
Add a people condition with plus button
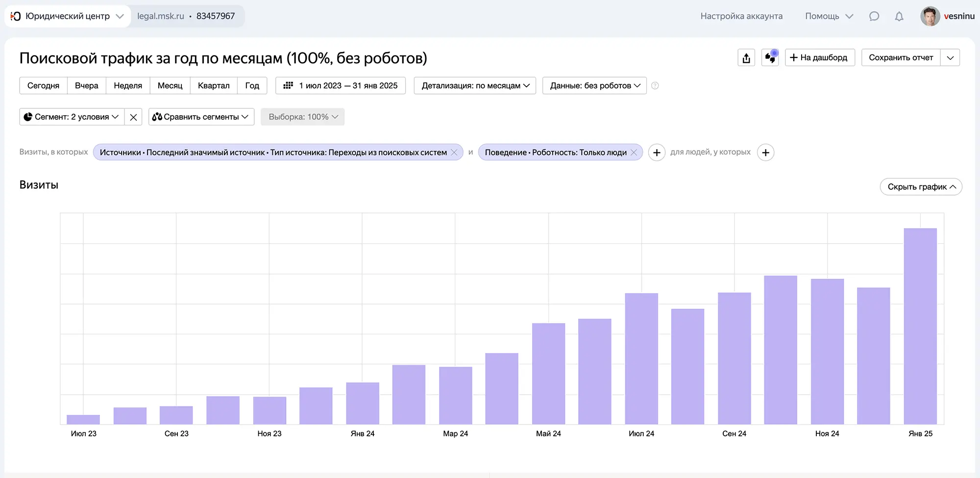(x=765, y=152)
